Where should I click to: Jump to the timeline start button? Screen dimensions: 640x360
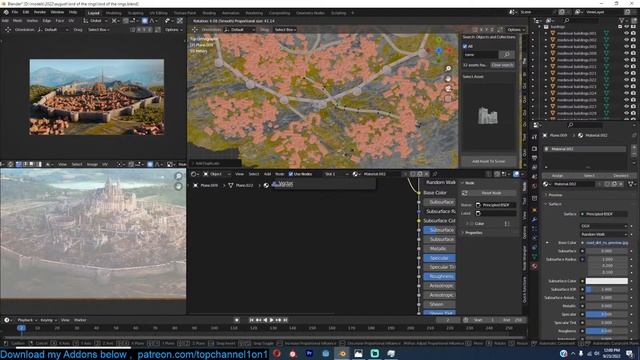click(251, 320)
